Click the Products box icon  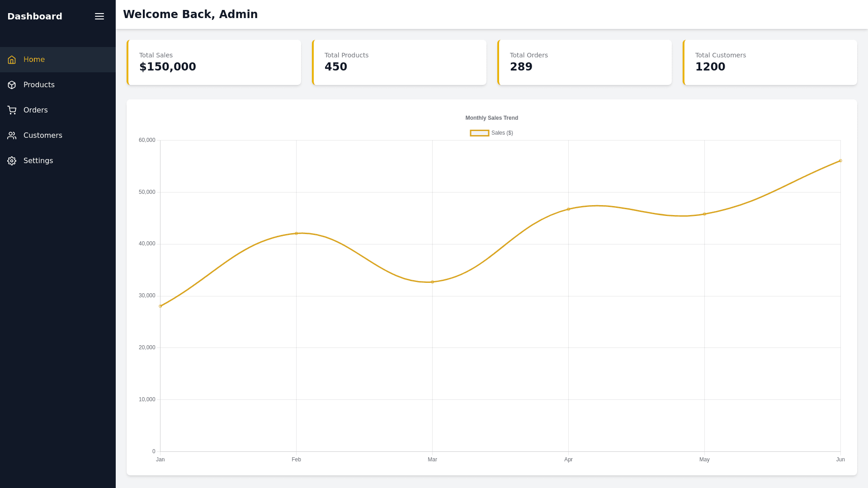coord(12,85)
